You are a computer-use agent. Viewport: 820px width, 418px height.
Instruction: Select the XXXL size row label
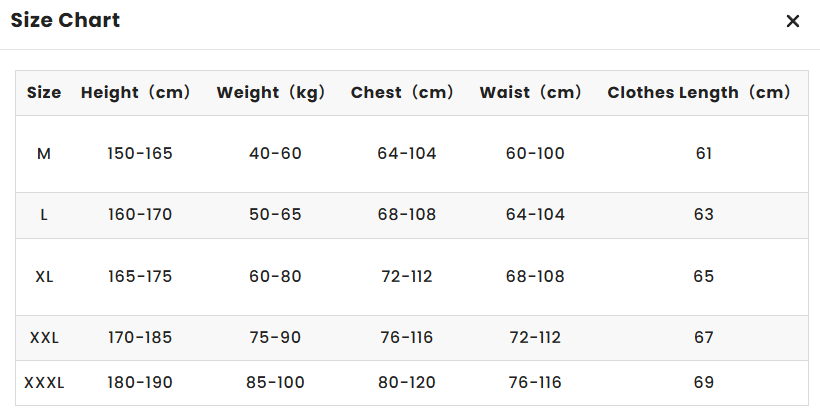[44, 383]
